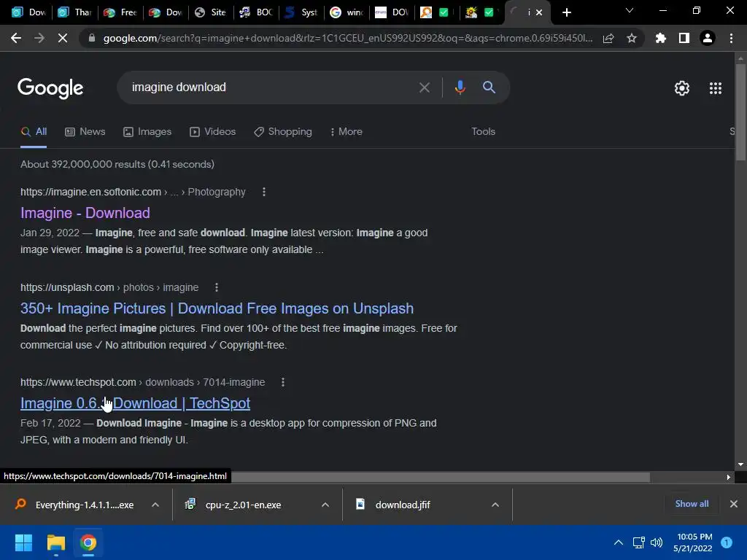View site info via the padlock icon

pyautogui.click(x=91, y=38)
